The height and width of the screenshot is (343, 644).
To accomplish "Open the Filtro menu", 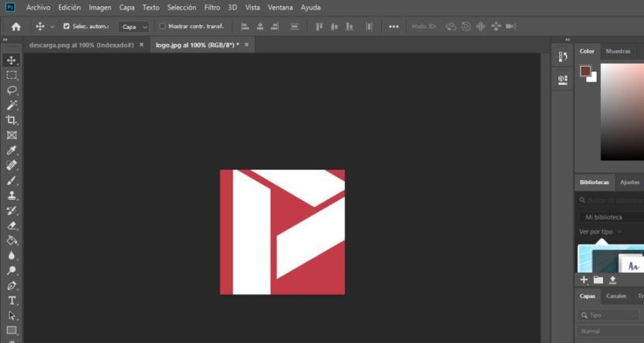I will coord(212,8).
